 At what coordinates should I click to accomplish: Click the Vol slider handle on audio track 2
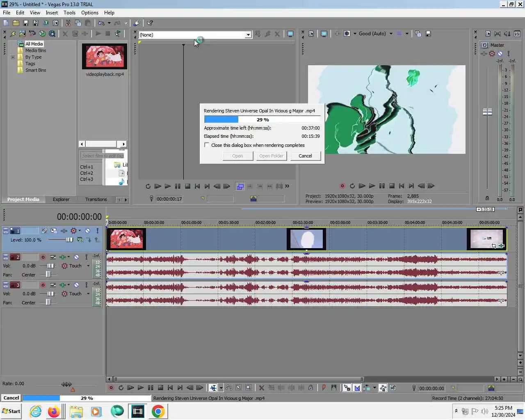50,266
